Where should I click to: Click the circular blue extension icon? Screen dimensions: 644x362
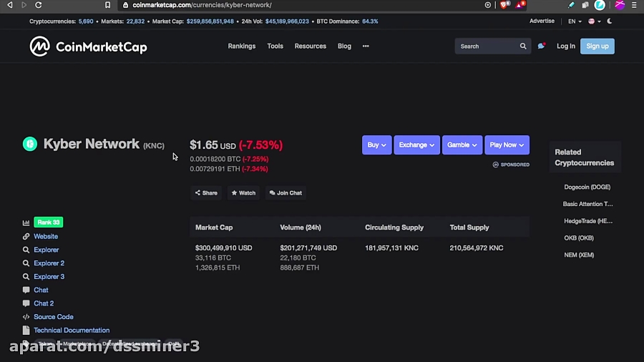click(x=600, y=5)
